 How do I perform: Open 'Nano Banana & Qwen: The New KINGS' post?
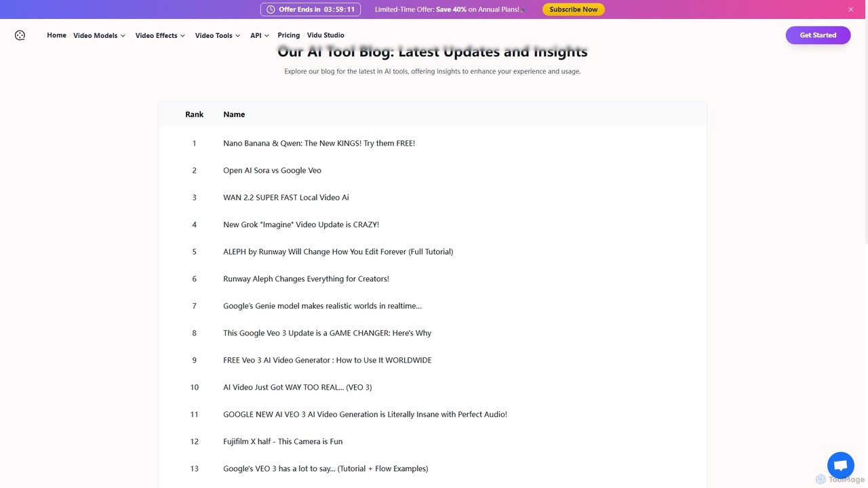319,143
